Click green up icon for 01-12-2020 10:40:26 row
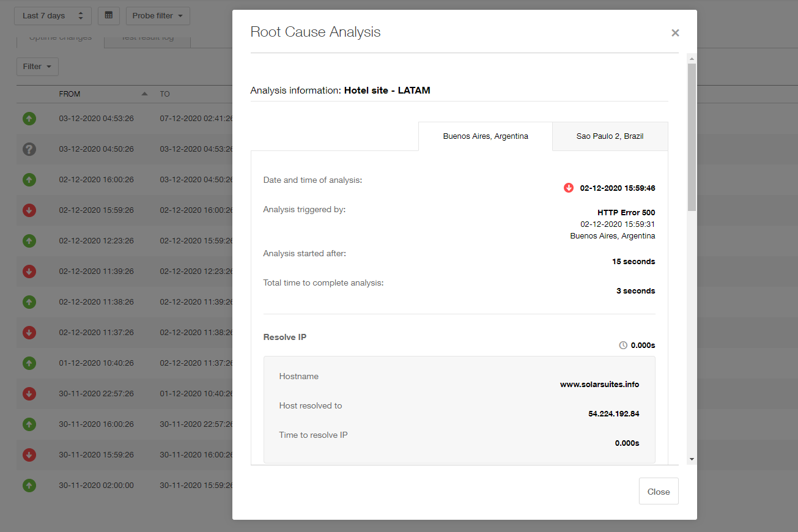Image resolution: width=798 pixels, height=532 pixels. tap(29, 363)
